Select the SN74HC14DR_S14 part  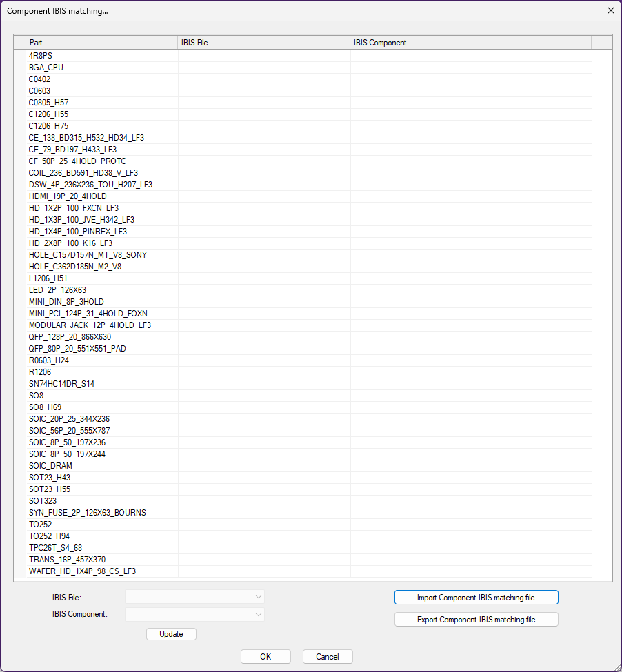click(61, 384)
